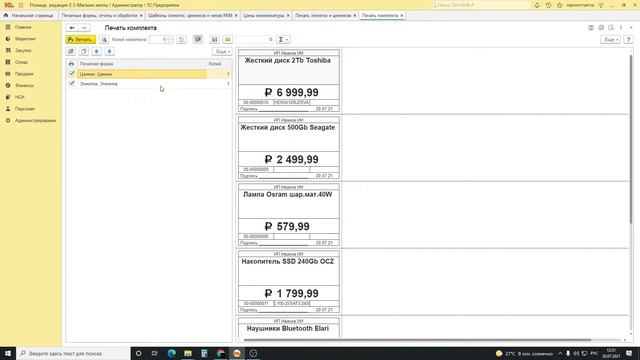Click the save to disk icon
The image size is (640, 360).
(x=214, y=40)
